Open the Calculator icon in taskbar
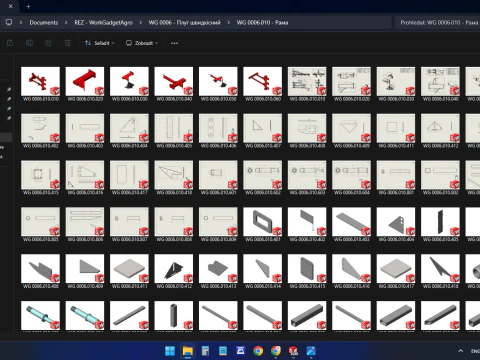 click(x=205, y=351)
